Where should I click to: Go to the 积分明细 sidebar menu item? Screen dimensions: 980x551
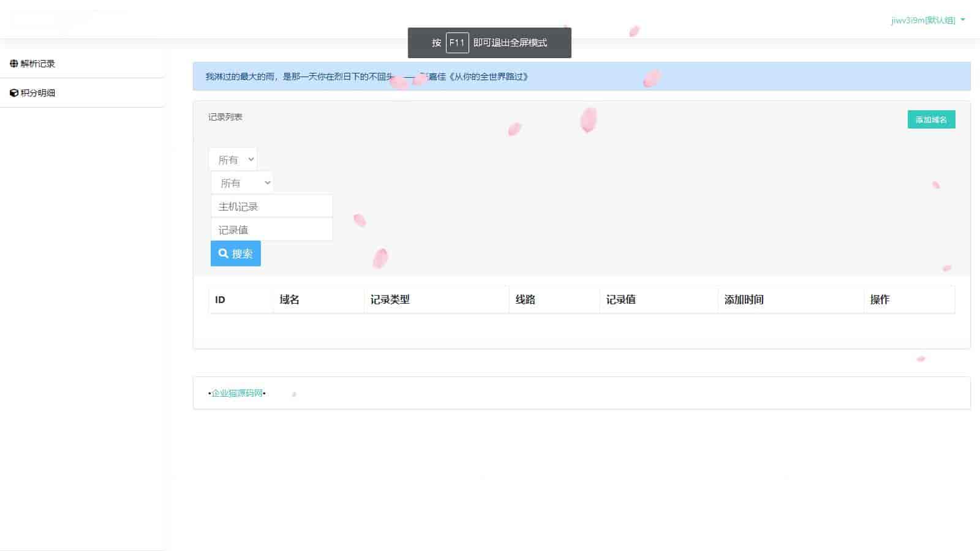pyautogui.click(x=37, y=93)
